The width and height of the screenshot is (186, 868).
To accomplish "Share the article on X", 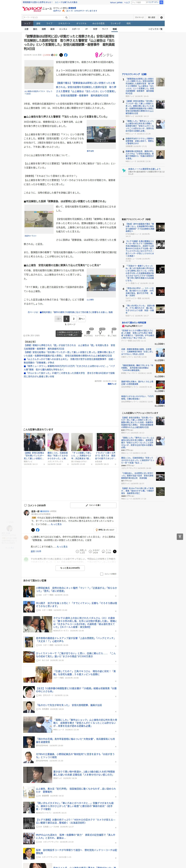I will pyautogui.click(x=61, y=55).
